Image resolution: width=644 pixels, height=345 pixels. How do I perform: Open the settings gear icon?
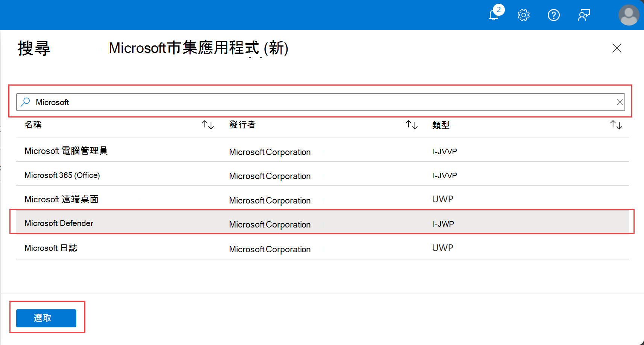pyautogui.click(x=524, y=15)
